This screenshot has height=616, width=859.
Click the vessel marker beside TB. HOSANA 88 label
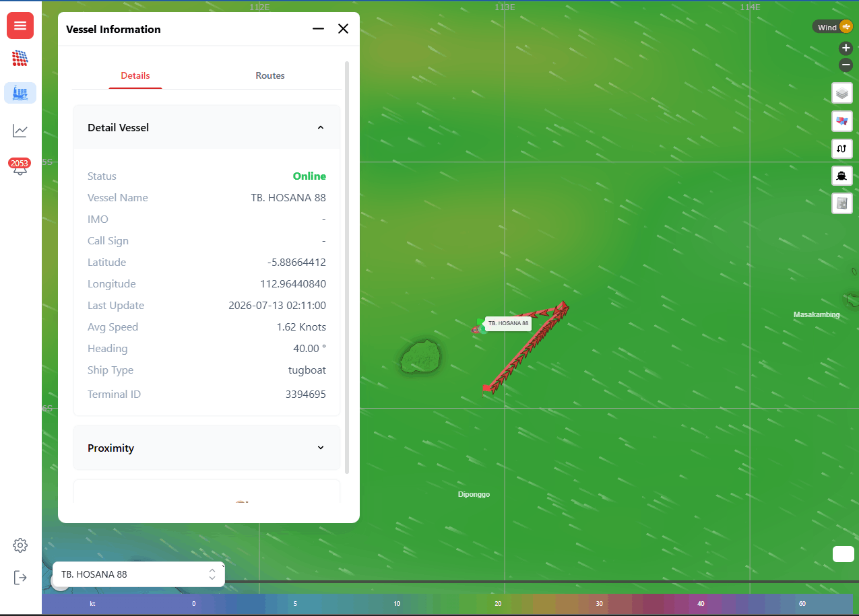pyautogui.click(x=478, y=327)
